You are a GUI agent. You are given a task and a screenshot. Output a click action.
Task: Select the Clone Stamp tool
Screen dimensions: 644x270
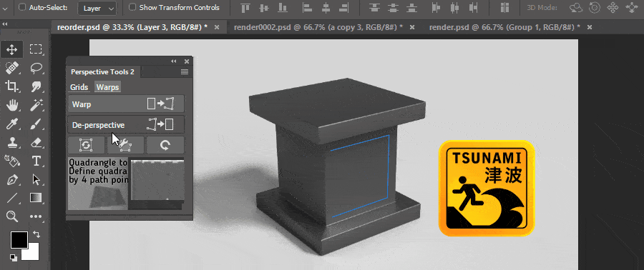pyautogui.click(x=12, y=142)
